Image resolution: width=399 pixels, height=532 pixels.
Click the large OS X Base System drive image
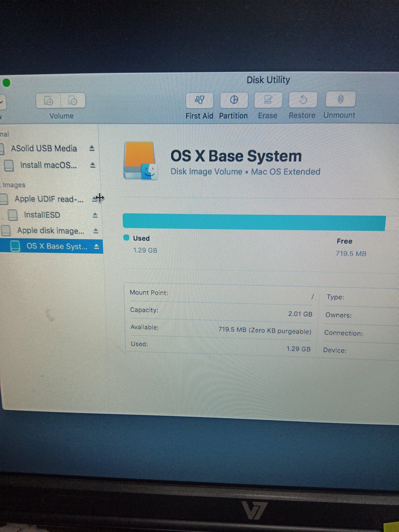140,161
